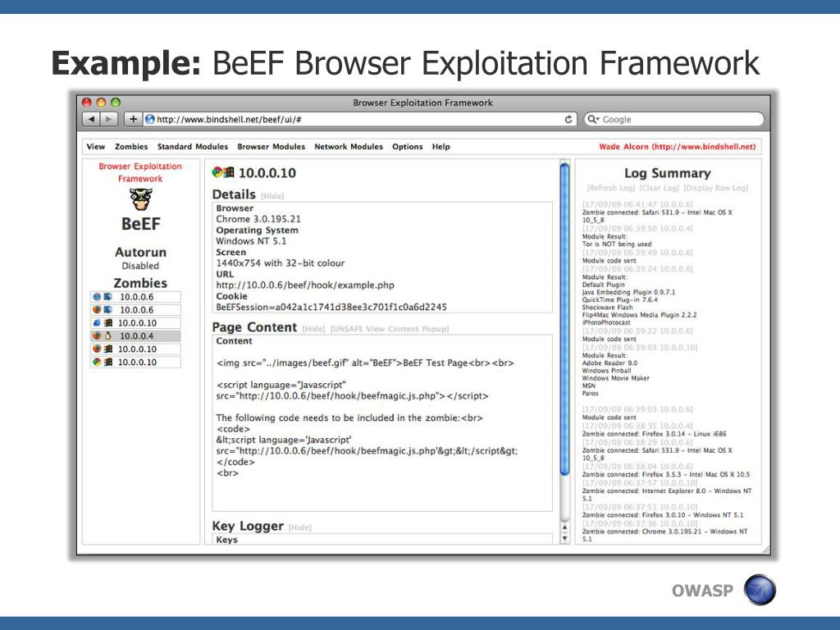Click the Windows icon beside the 10.0.0.10 heading

[x=229, y=172]
